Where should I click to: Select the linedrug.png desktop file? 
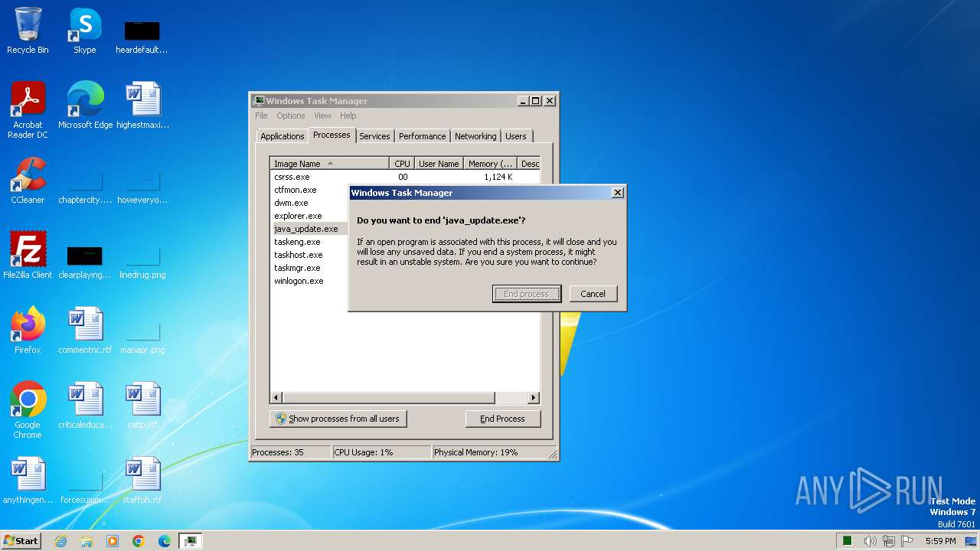click(142, 264)
